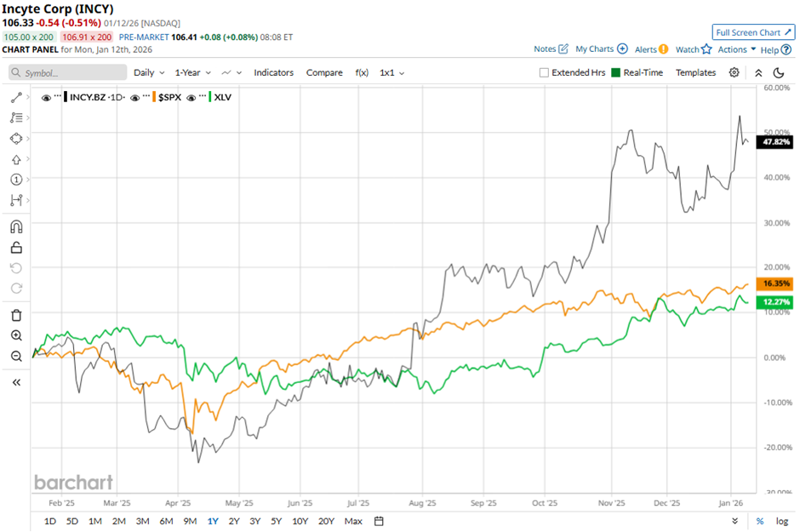
Task: Switch to dark mode moon icon
Action: click(779, 73)
